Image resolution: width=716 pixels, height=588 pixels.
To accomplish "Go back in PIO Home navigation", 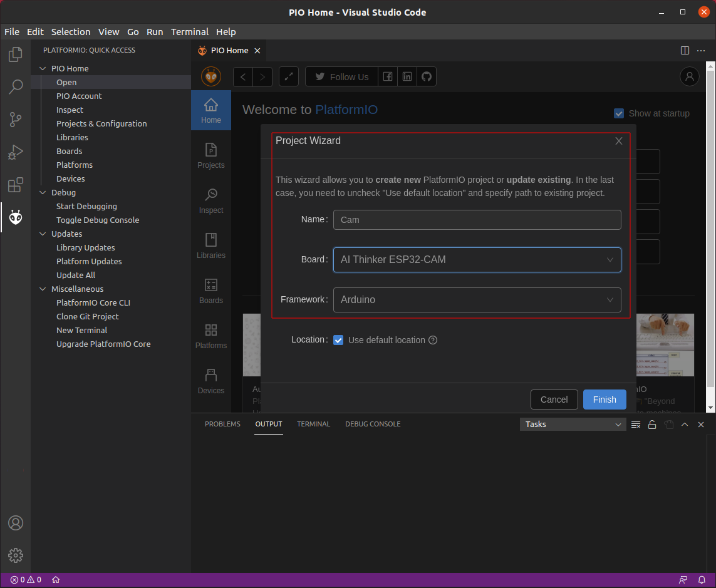I will pyautogui.click(x=243, y=76).
